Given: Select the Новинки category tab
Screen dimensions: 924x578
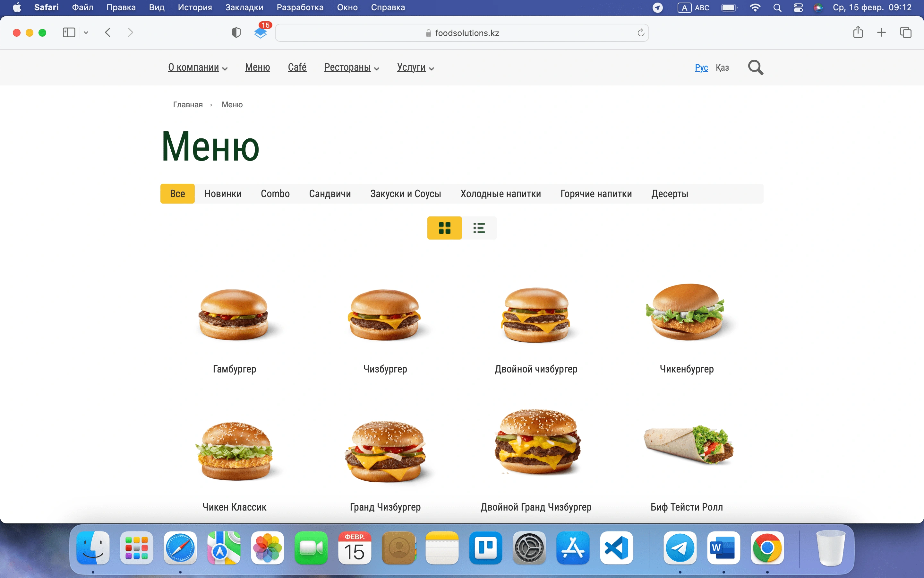Looking at the screenshot, I should (x=223, y=194).
